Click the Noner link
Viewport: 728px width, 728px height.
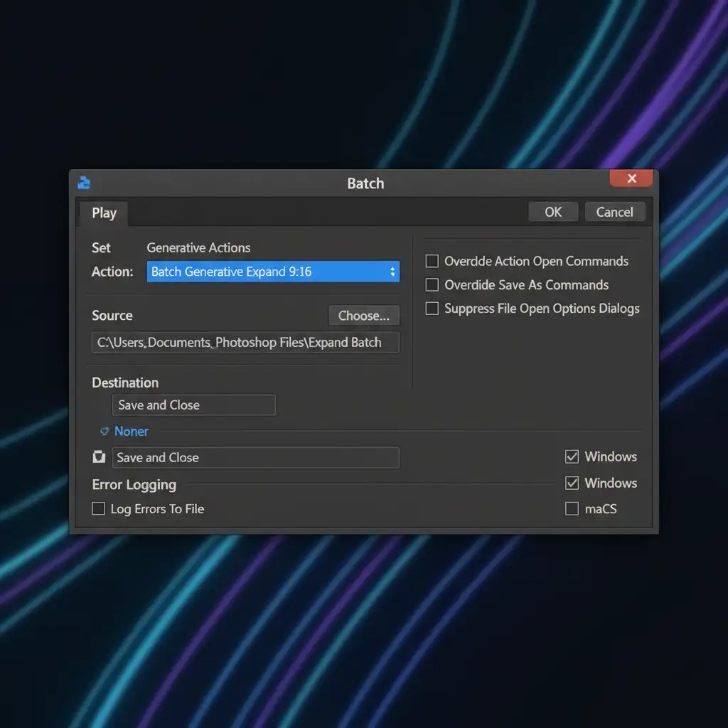pyautogui.click(x=132, y=432)
